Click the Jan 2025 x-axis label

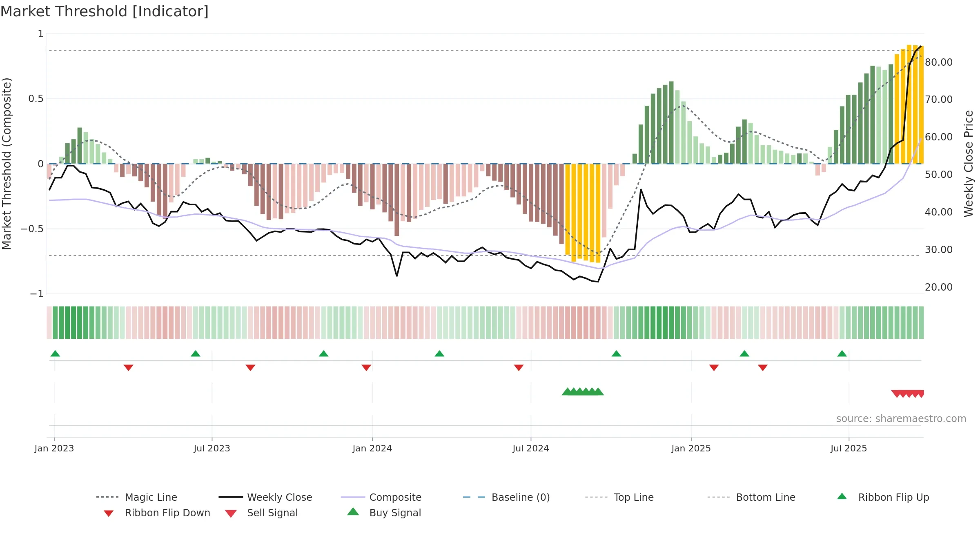[691, 448]
